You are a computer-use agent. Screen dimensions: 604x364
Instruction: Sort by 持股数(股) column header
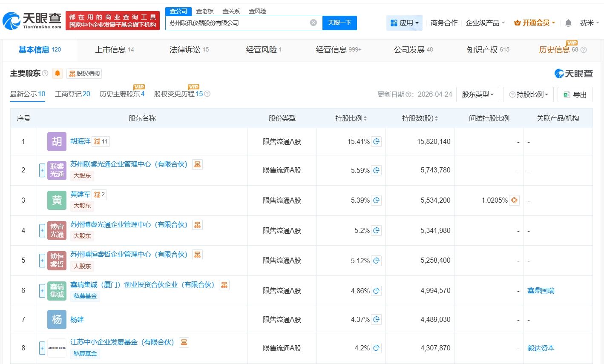(420, 118)
